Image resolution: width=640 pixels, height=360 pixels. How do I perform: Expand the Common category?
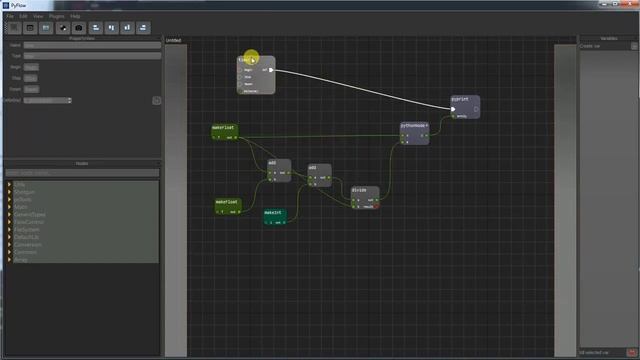pyautogui.click(x=9, y=252)
